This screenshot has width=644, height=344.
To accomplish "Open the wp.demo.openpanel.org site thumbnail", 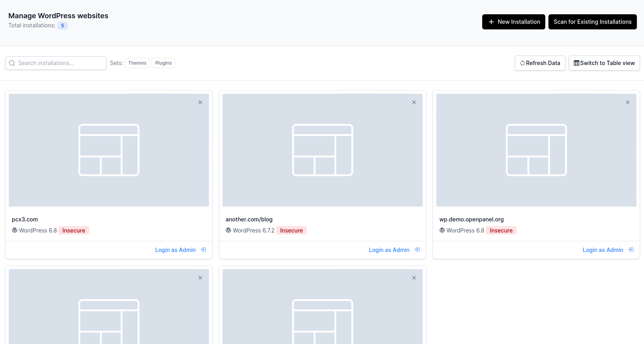I will (536, 150).
